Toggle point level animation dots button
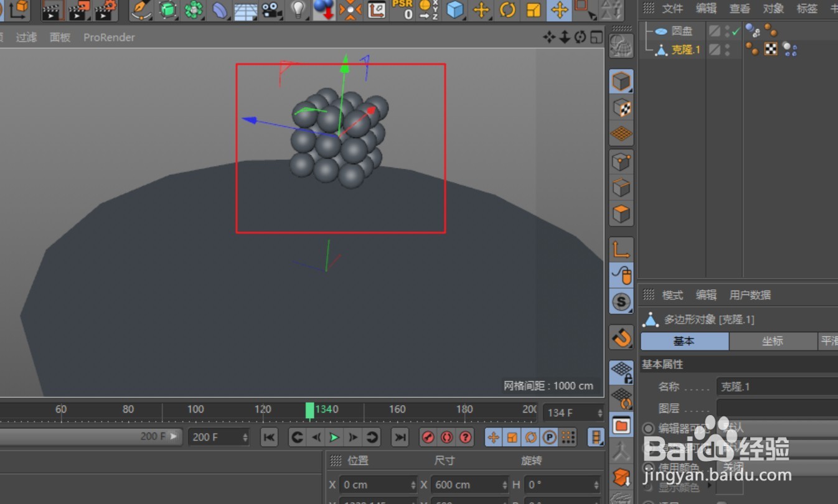 [x=568, y=437]
